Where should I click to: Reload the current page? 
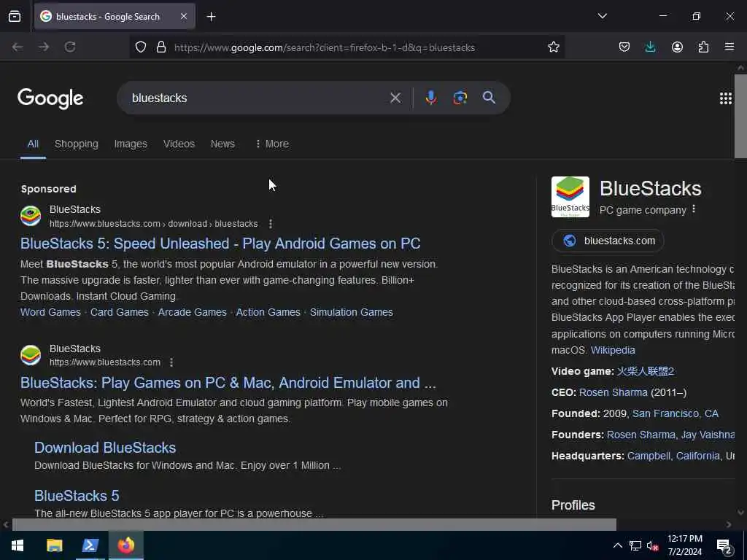click(70, 47)
